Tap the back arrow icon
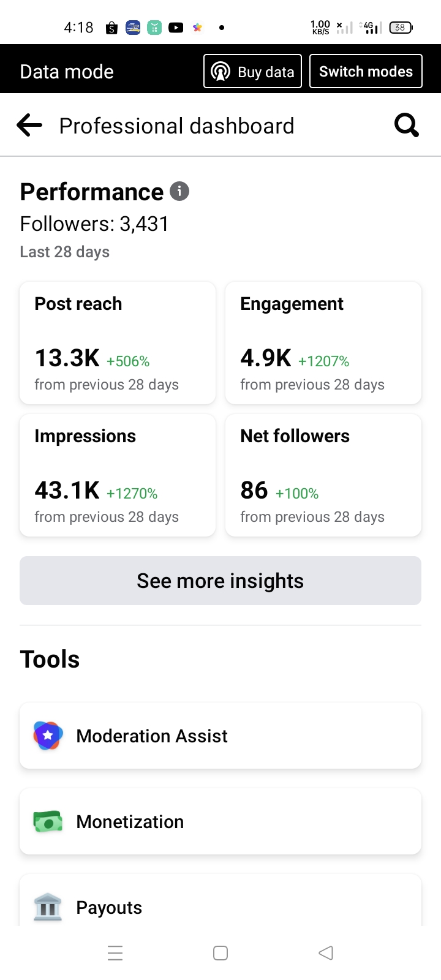 [x=29, y=126]
